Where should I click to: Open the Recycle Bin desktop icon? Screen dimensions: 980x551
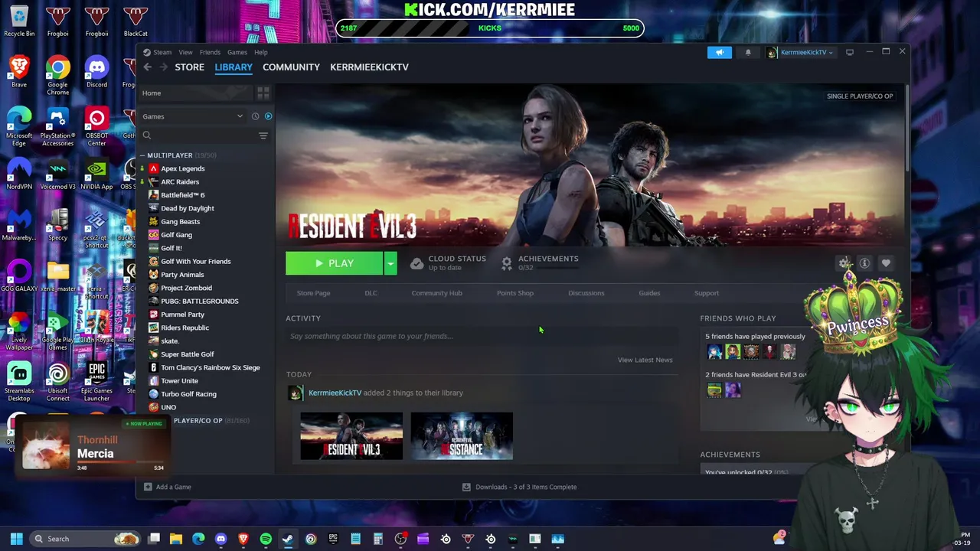[19, 21]
